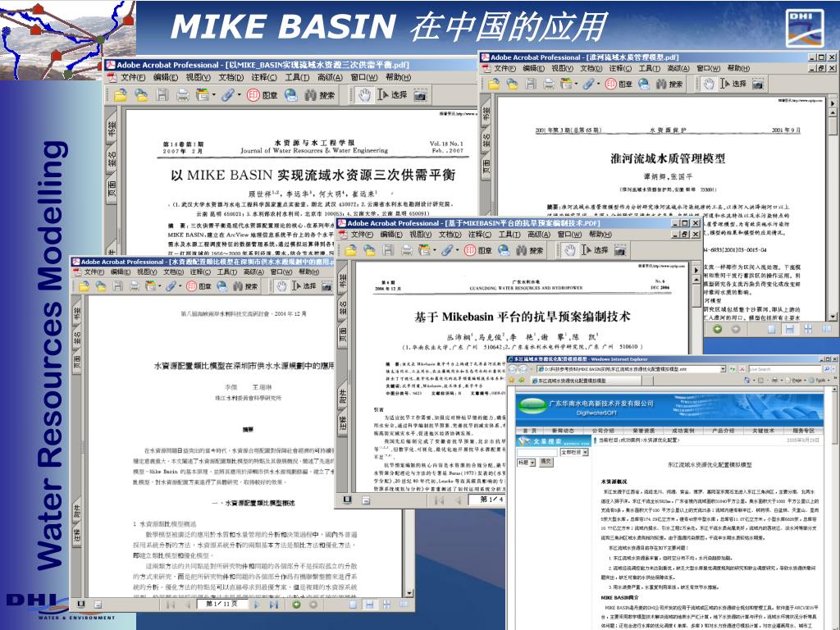Click Open folder icon in 抗旱预案编制技术 window

tap(351, 250)
